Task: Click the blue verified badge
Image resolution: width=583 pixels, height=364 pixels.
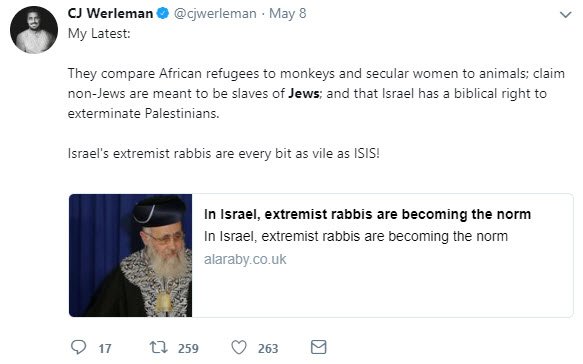Action: point(163,13)
